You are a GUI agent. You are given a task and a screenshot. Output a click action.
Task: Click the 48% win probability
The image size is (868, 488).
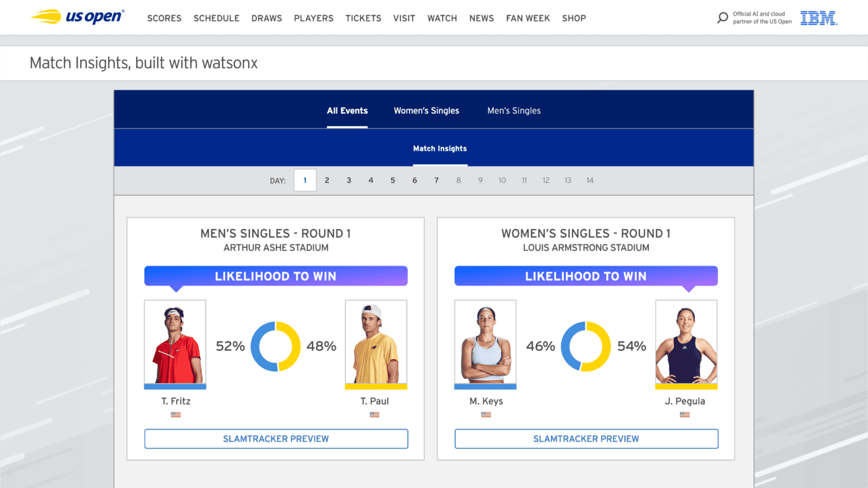click(x=321, y=346)
